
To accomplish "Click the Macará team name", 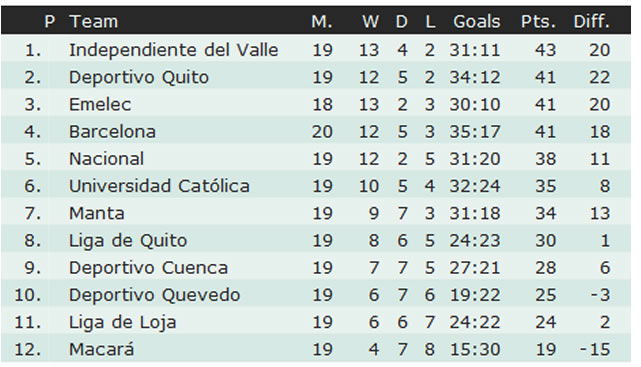I will coord(101,349).
